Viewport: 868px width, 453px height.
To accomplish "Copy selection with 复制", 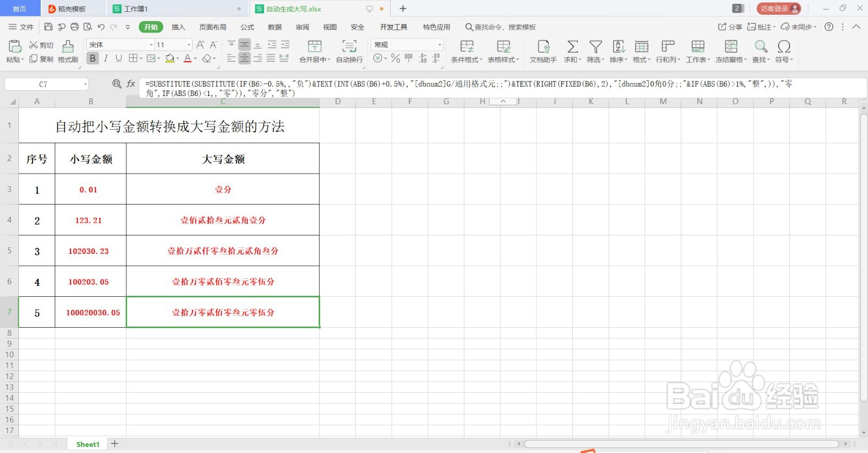I will 41,59.
